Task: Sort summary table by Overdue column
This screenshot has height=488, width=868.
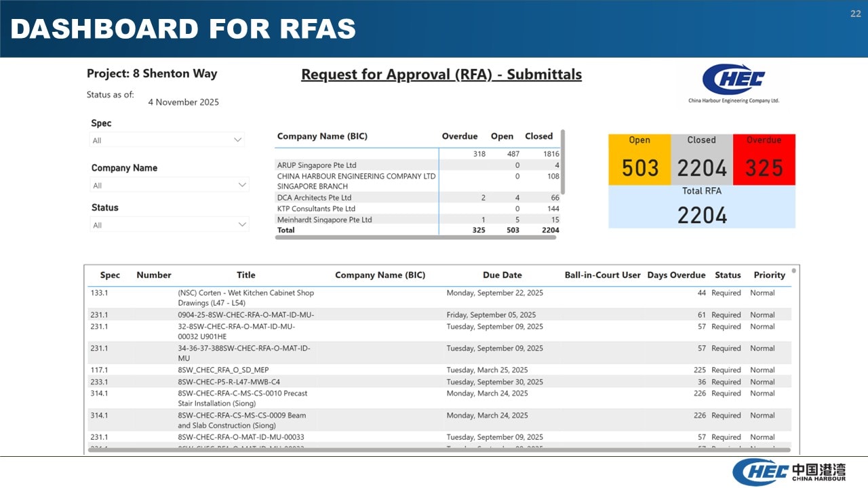Action: coord(460,136)
